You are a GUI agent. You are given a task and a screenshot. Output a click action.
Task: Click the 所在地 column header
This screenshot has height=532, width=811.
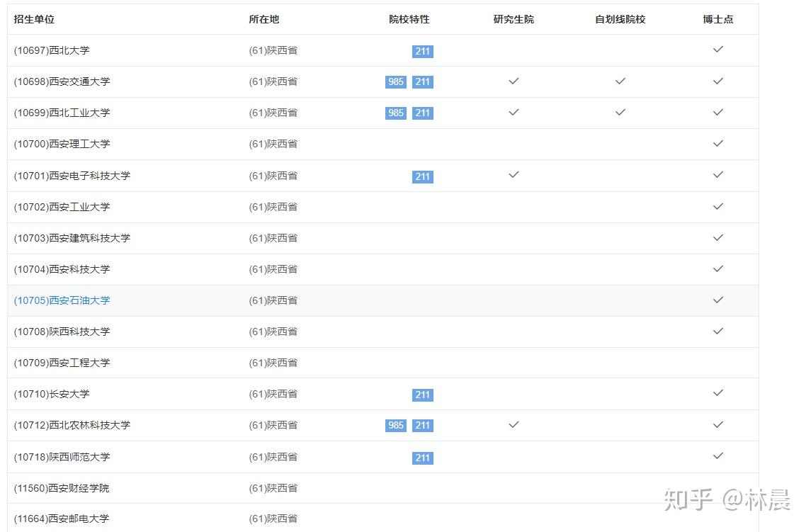[x=263, y=19]
